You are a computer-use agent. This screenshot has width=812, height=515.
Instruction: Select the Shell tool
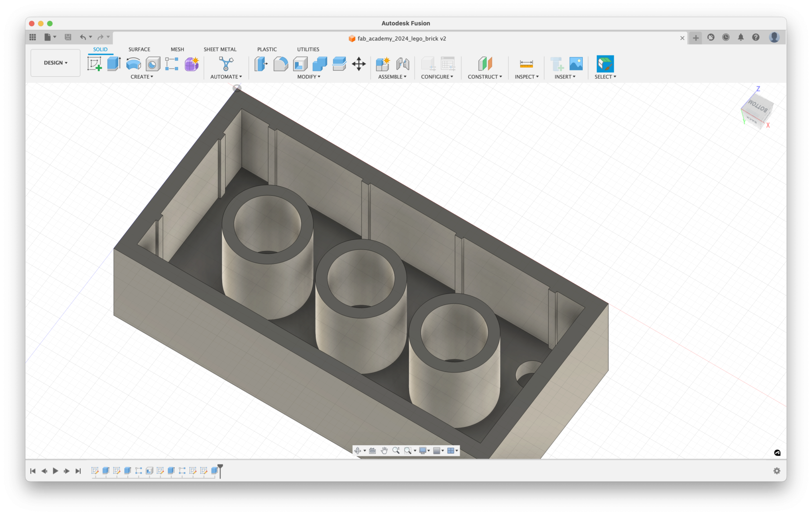[x=300, y=64]
